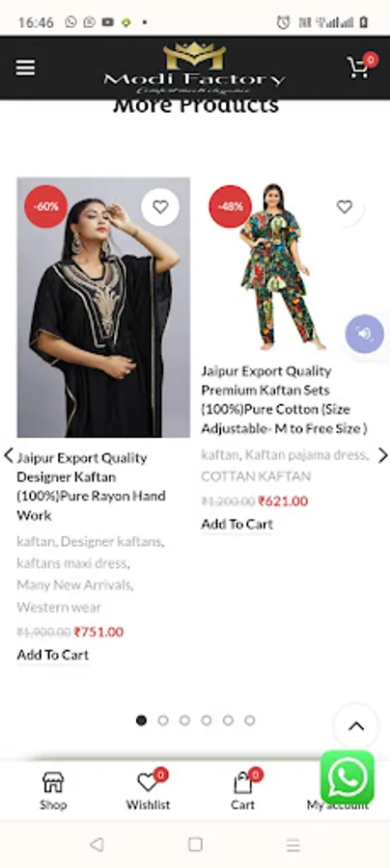Open the hamburger menu
This screenshot has width=390, height=868.
point(25,68)
